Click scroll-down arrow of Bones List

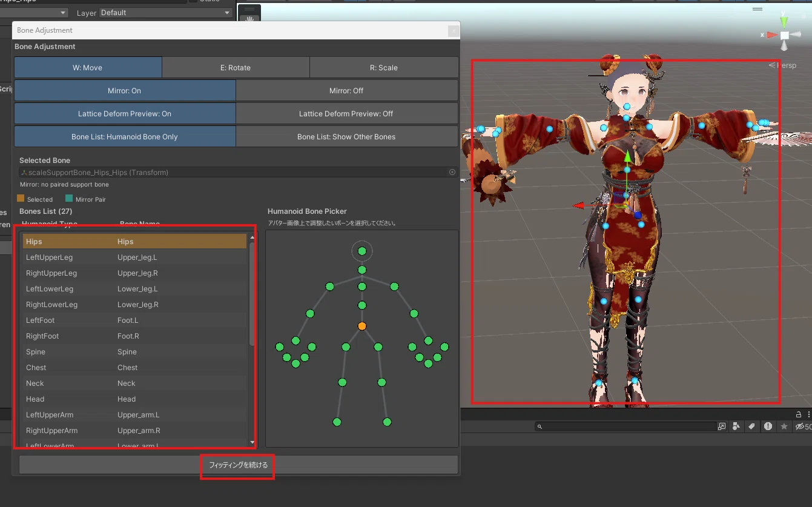253,442
